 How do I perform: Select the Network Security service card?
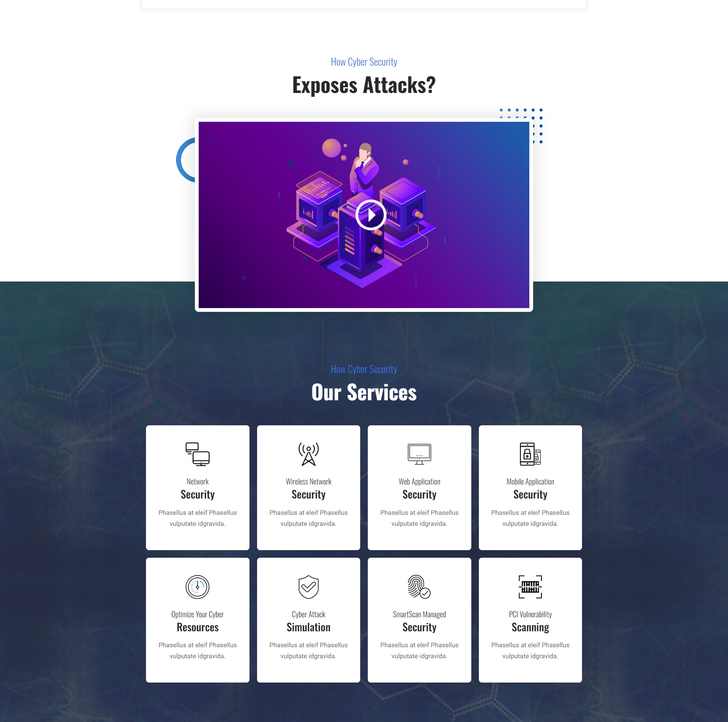click(198, 487)
